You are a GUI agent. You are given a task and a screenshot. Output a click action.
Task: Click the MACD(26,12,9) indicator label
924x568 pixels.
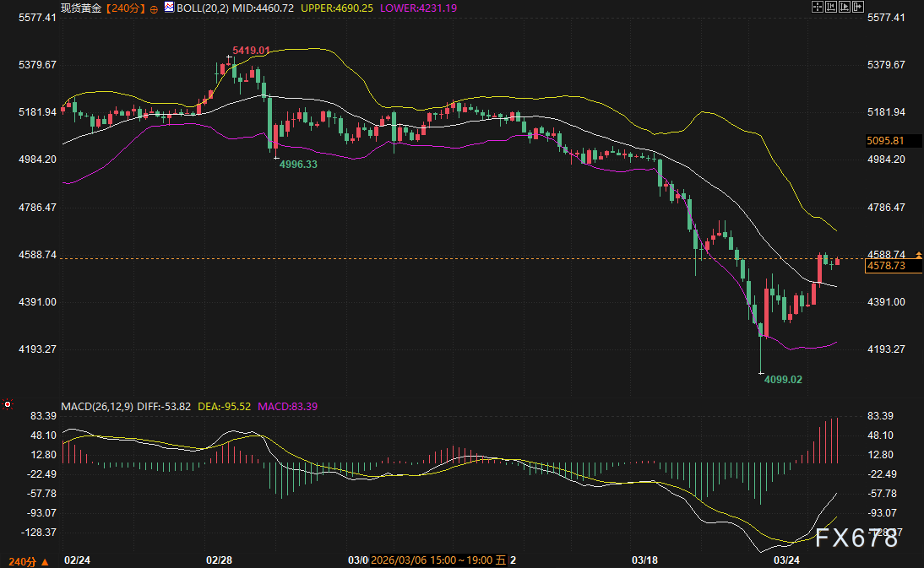click(x=96, y=406)
